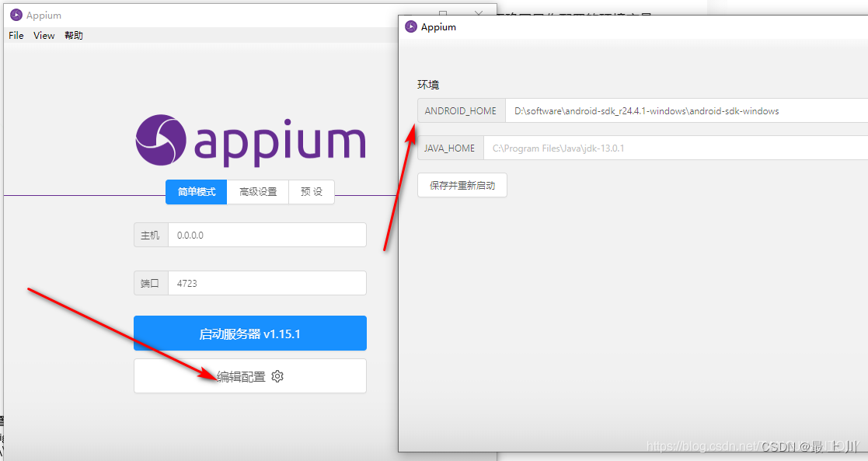Screen dimensions: 868x461
Task: Open the View menu
Action: (x=44, y=36)
